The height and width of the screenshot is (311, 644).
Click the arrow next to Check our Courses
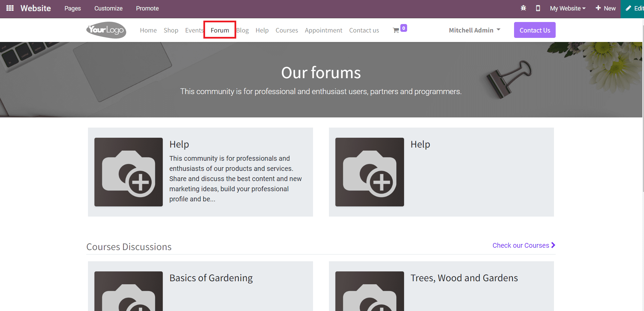tap(553, 245)
